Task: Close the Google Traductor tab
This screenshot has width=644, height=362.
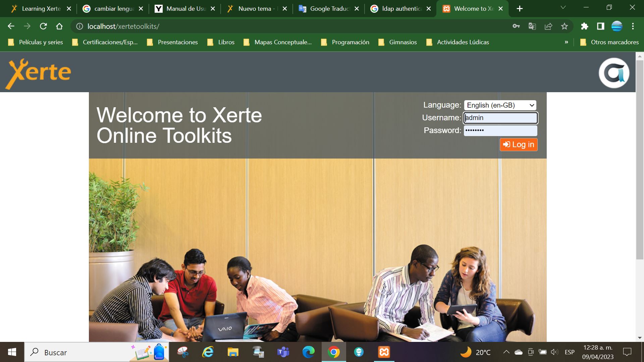Action: click(x=357, y=9)
